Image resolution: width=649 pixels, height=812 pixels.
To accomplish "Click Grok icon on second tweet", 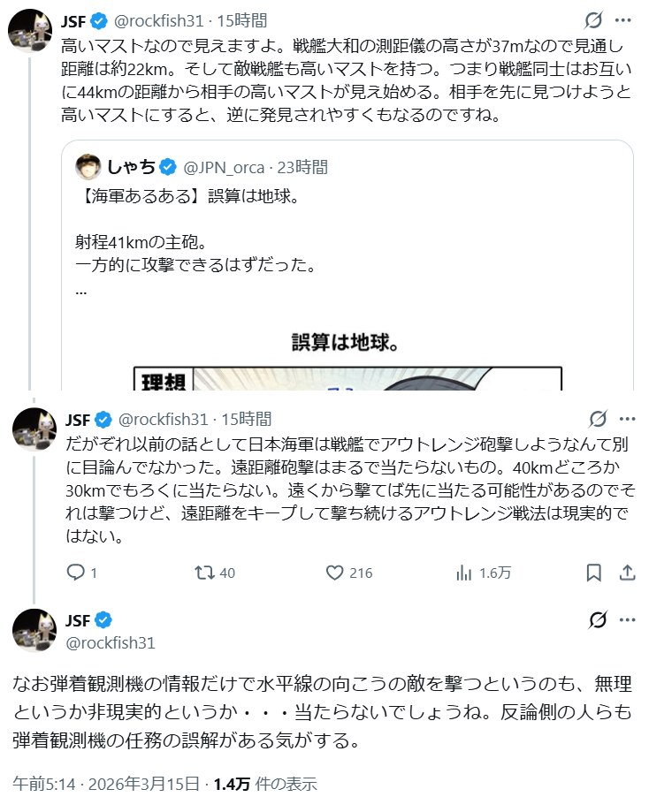I will [x=597, y=419].
